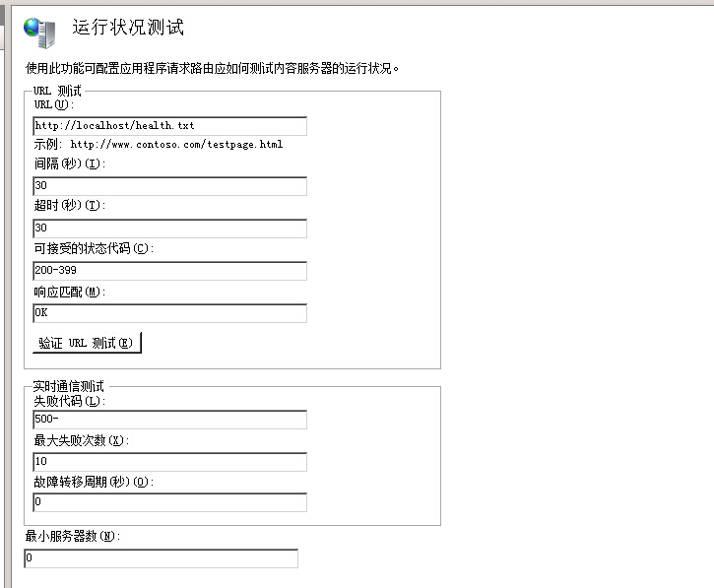The height and width of the screenshot is (588, 714).
Task: Click the 超时(秒)(T) label
Action: point(70,206)
